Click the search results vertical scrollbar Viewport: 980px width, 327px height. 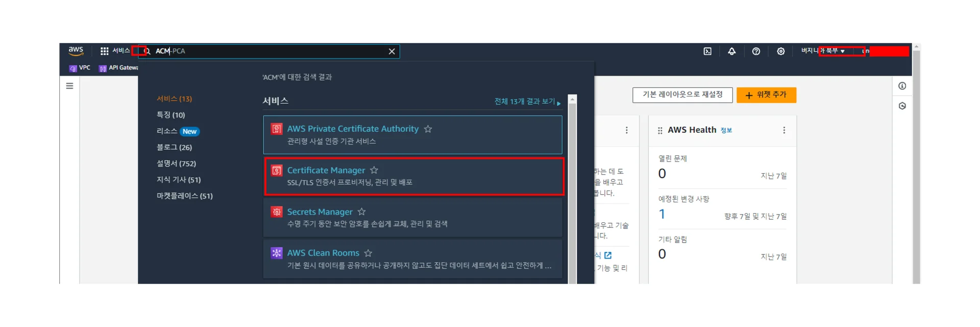572,189
